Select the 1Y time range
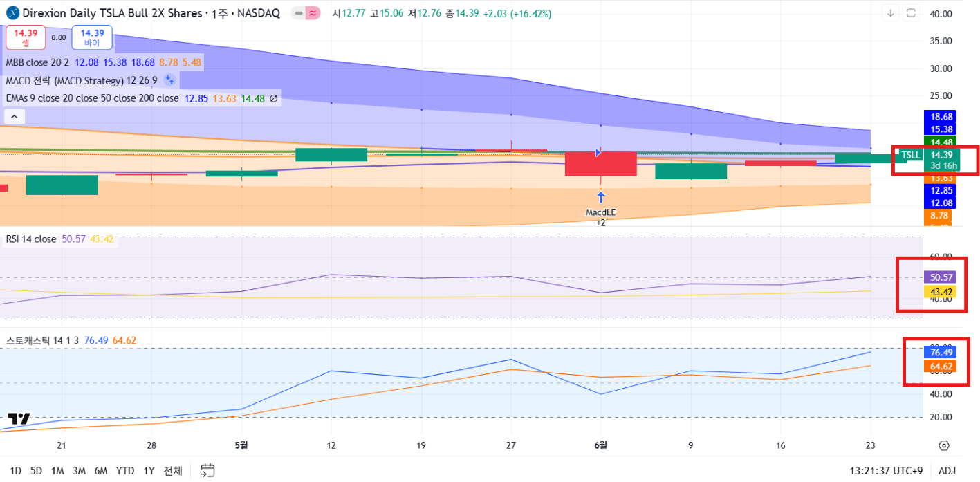Viewport: 980px width, 482px height. coord(149,471)
